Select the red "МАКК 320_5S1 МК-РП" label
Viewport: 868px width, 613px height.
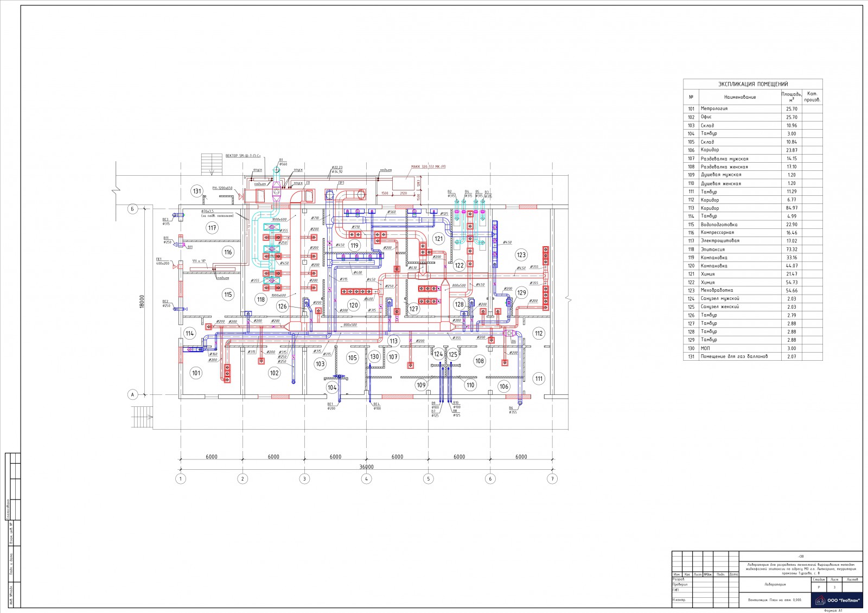click(x=428, y=167)
